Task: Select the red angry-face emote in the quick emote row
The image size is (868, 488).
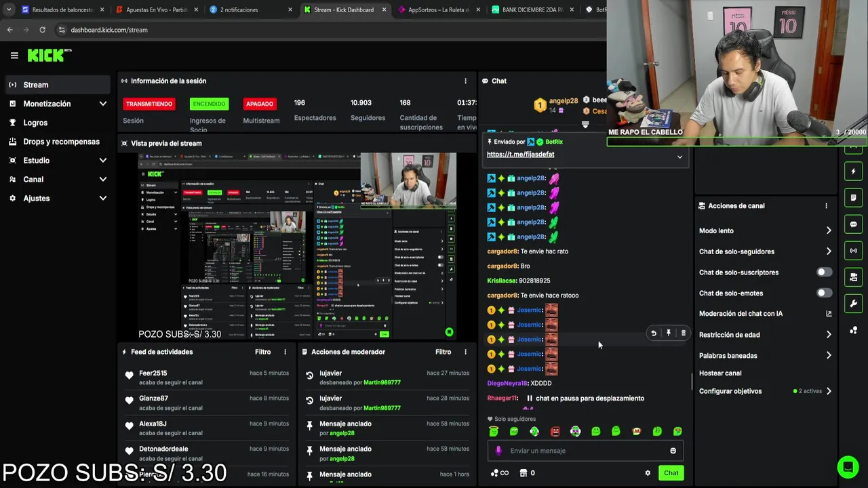Action: coord(555,431)
